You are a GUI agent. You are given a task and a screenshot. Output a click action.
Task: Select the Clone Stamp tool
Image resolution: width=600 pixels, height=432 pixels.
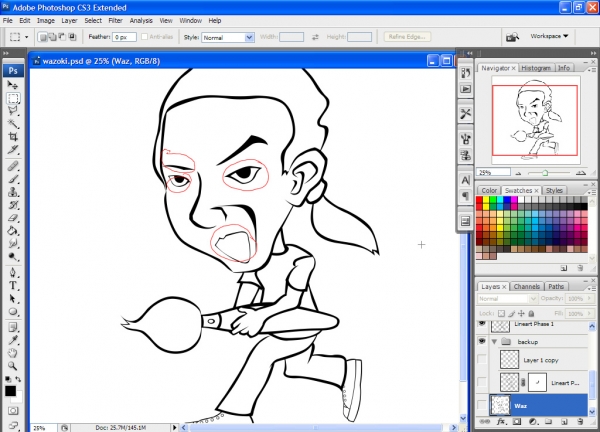13,192
